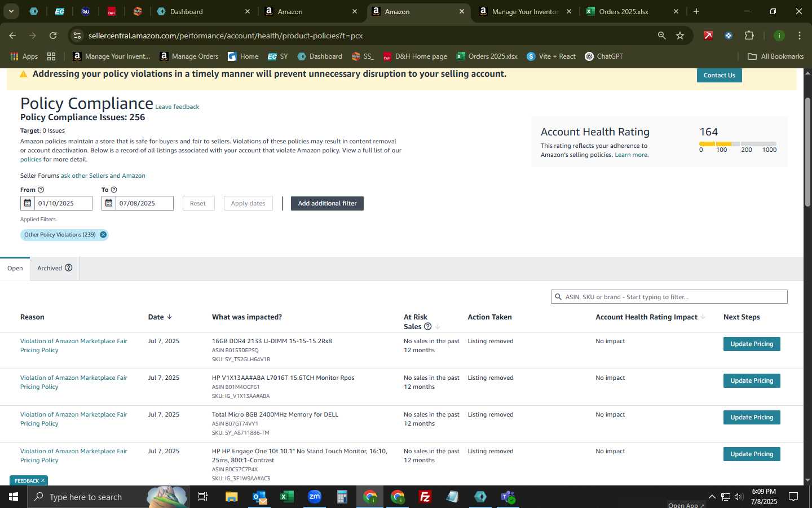Open the Apps bookmark shortcut
Viewport: 812px width, 508px height.
[x=24, y=56]
